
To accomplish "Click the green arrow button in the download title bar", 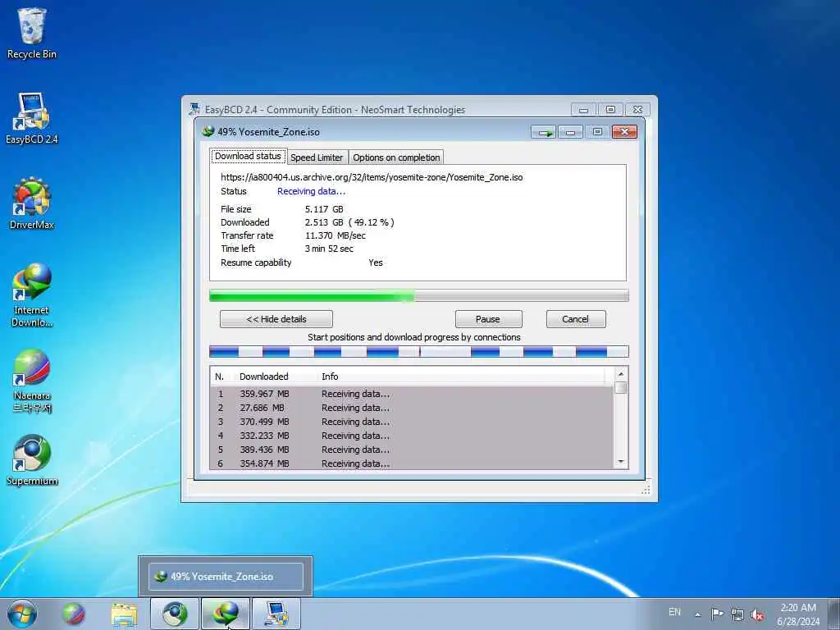I will (544, 132).
